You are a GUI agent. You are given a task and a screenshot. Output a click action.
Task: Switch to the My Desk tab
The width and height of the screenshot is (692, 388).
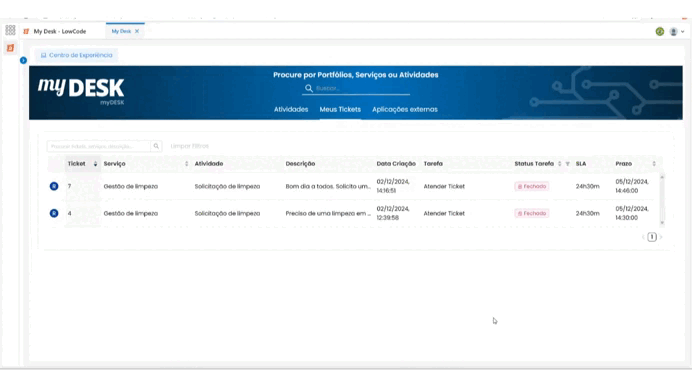121,31
